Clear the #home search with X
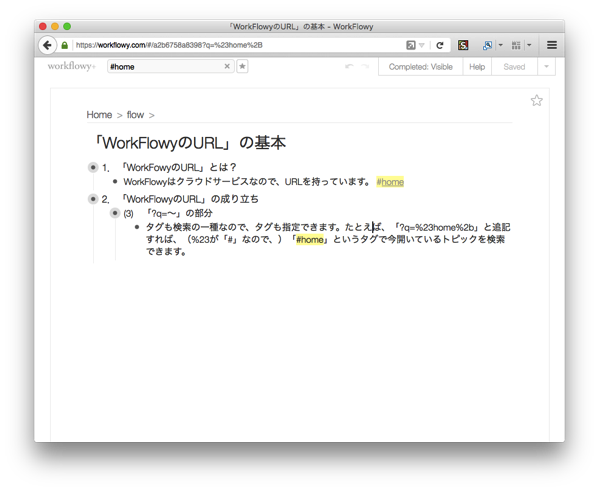 [227, 66]
